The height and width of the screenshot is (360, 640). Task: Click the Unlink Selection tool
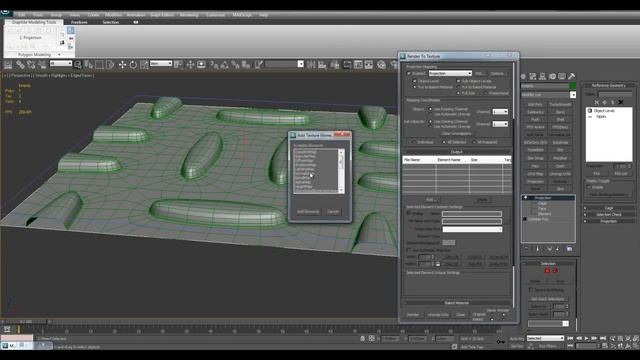tap(31, 64)
